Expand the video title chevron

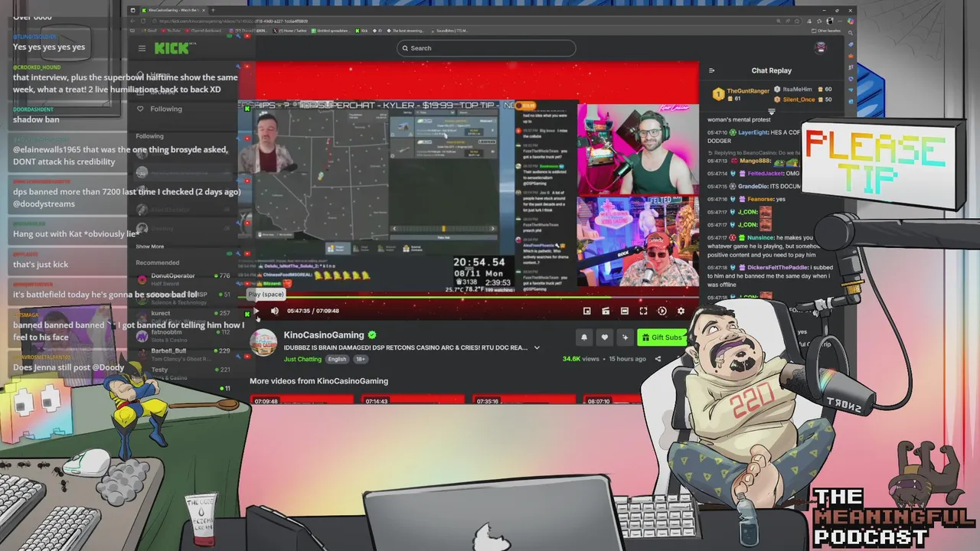click(x=537, y=347)
